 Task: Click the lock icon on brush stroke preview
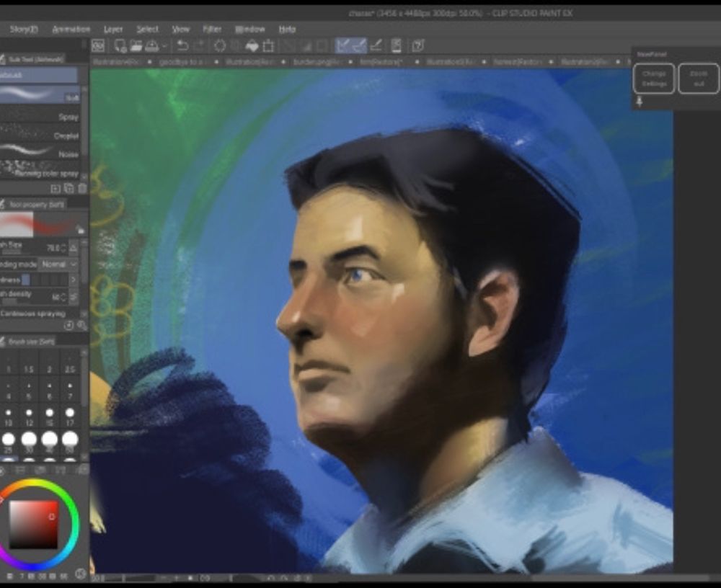pyautogui.click(x=81, y=230)
